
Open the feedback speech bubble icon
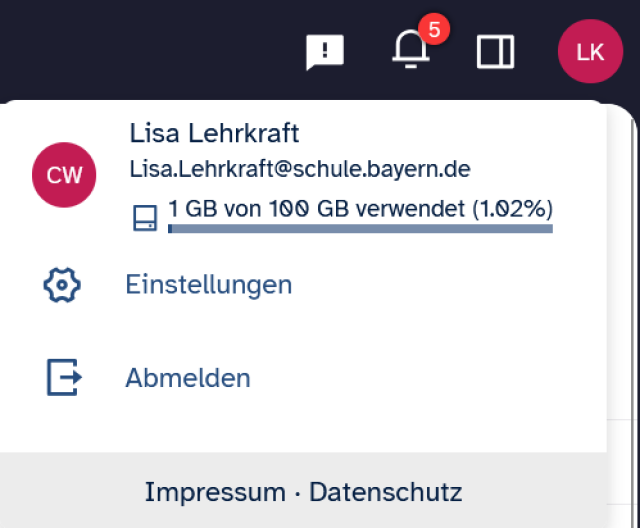point(325,52)
